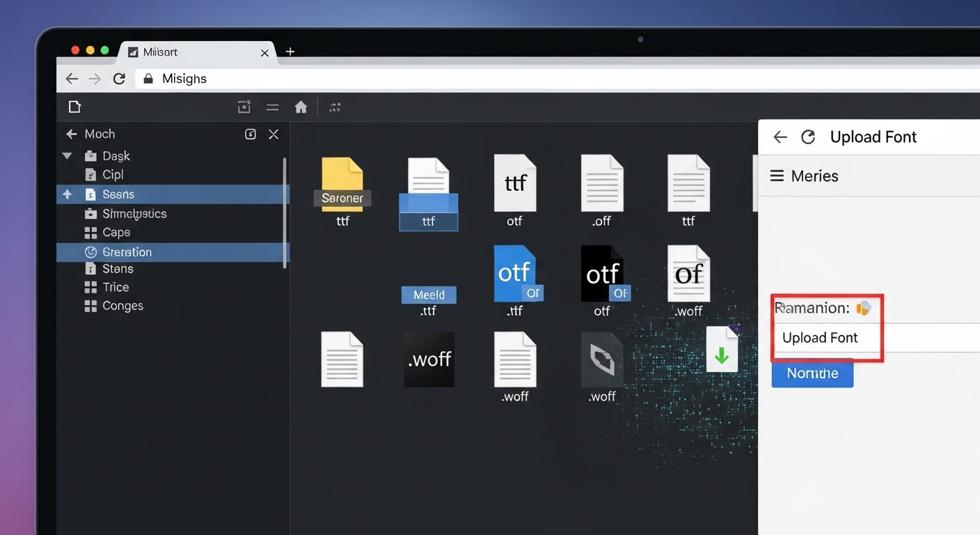
Task: Click the green download arrow file icon
Action: (722, 349)
